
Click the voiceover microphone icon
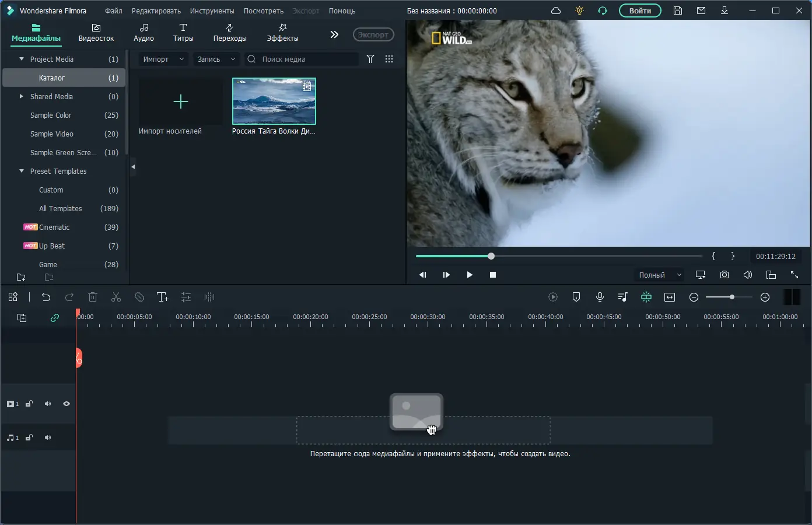pos(600,297)
